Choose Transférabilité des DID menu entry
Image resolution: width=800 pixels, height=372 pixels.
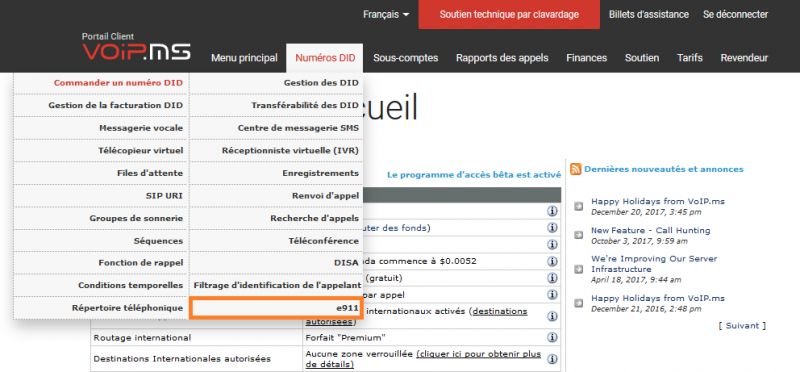[276, 106]
